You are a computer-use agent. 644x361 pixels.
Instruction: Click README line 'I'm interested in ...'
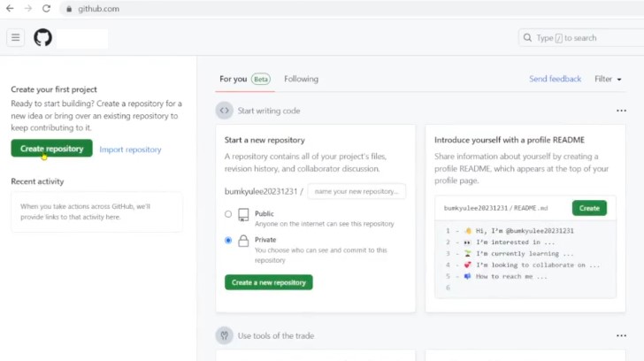(510, 242)
